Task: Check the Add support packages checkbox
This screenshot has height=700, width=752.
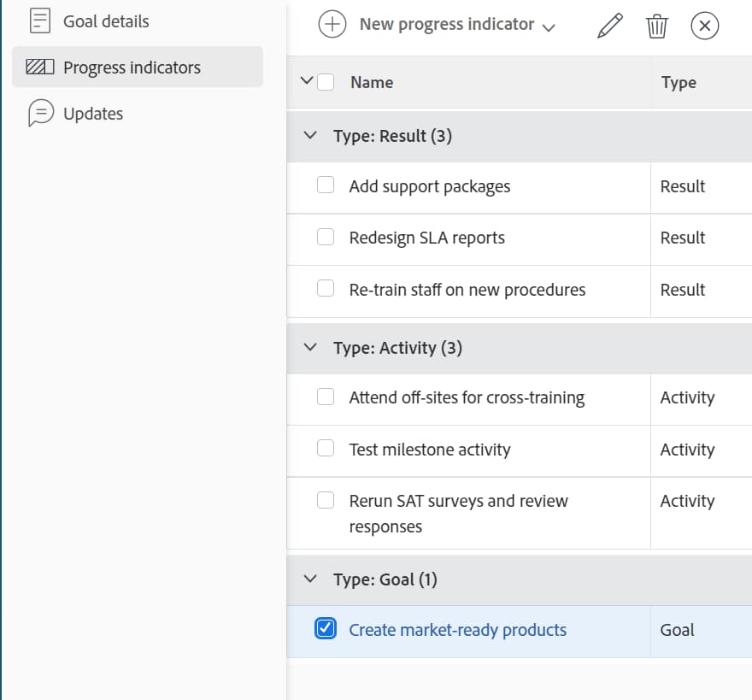Action: coord(326,185)
